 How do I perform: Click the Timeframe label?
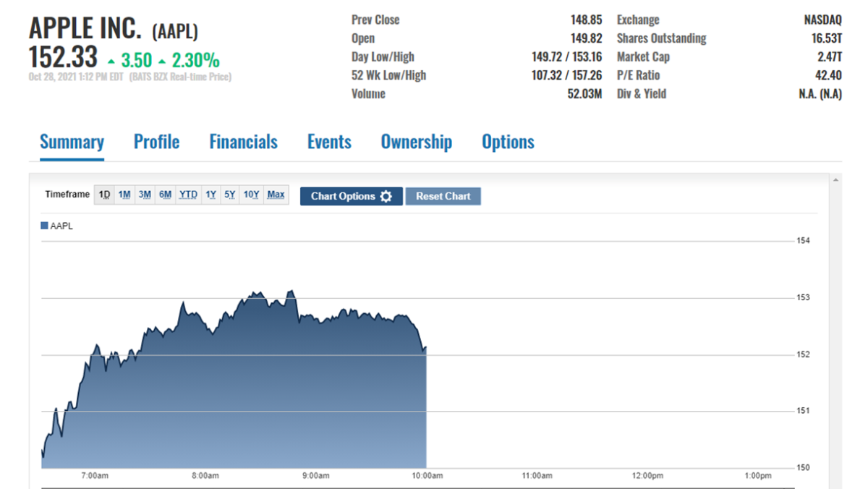pos(67,195)
